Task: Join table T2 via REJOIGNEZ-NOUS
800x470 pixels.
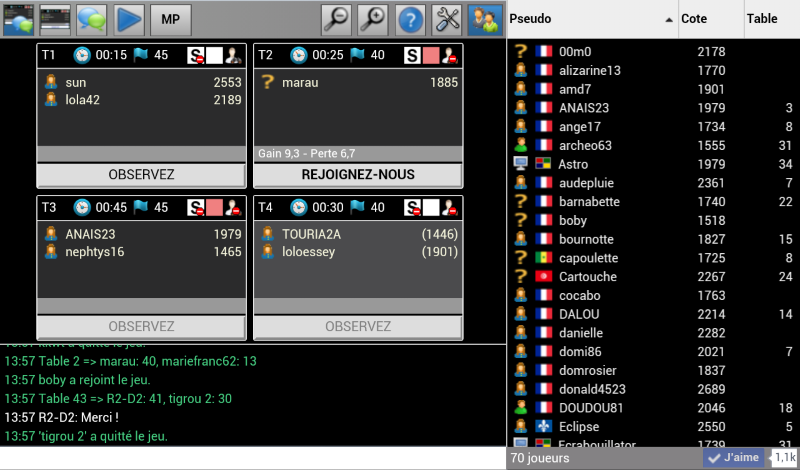Action: 358,175
